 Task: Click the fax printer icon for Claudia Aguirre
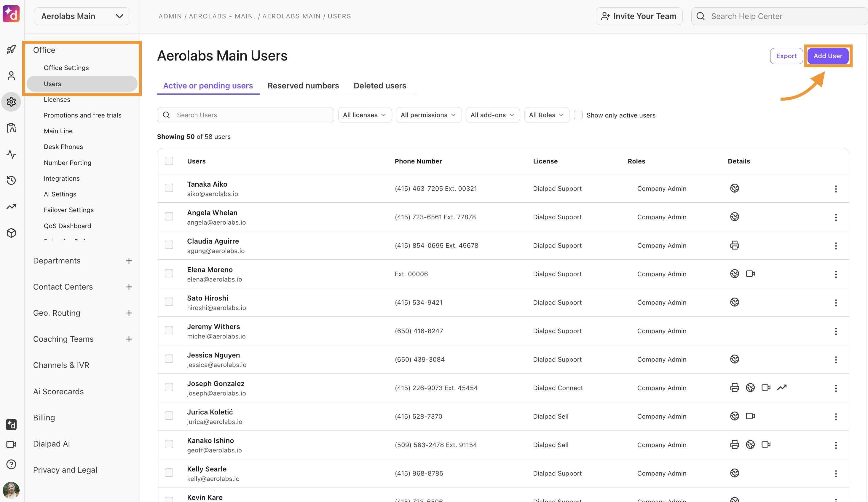click(x=734, y=245)
